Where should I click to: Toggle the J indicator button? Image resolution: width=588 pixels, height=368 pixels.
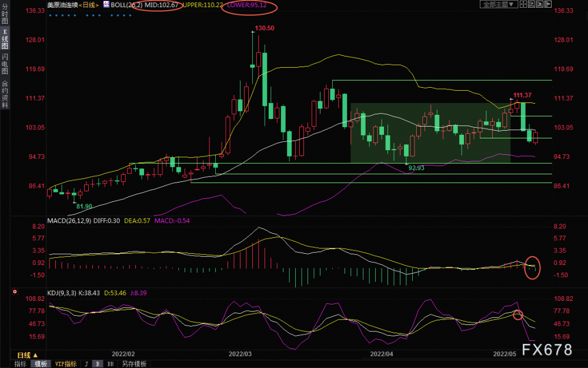point(86,364)
